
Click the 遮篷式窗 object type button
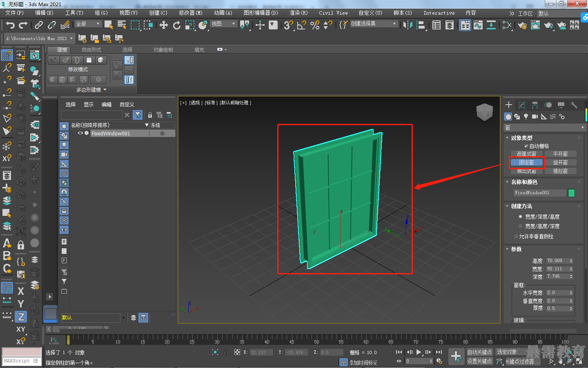click(526, 154)
